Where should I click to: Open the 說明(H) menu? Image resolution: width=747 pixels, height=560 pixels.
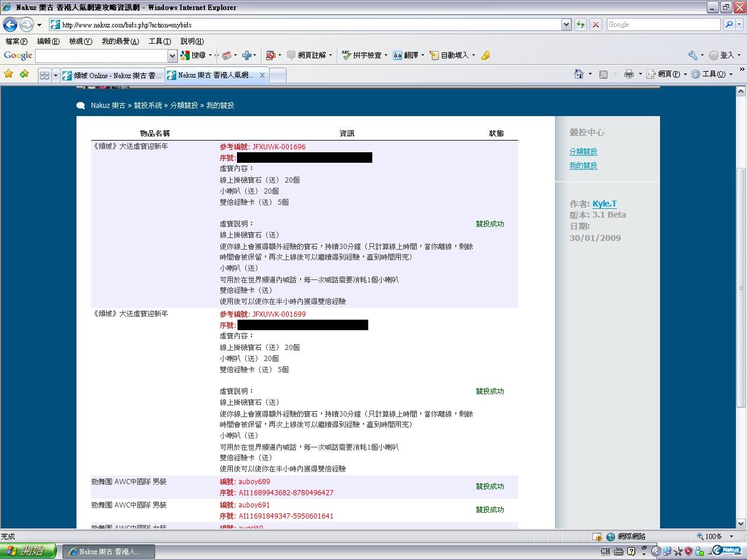(192, 41)
